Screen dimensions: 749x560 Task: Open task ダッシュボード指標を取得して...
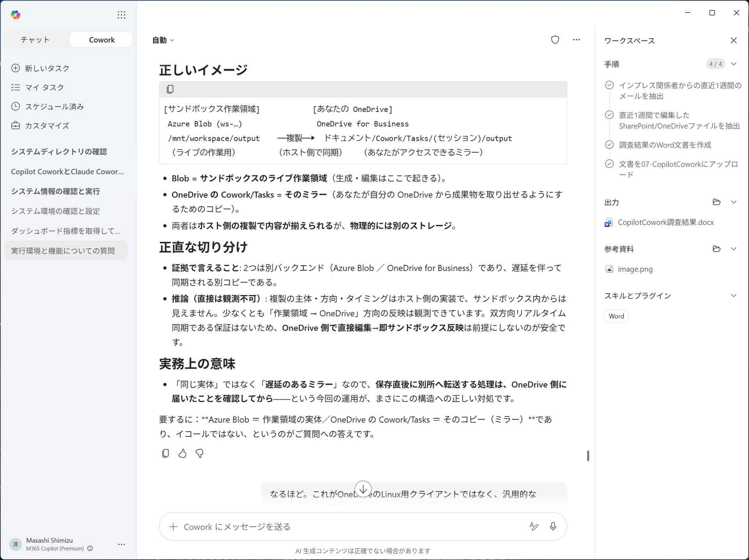[66, 231]
